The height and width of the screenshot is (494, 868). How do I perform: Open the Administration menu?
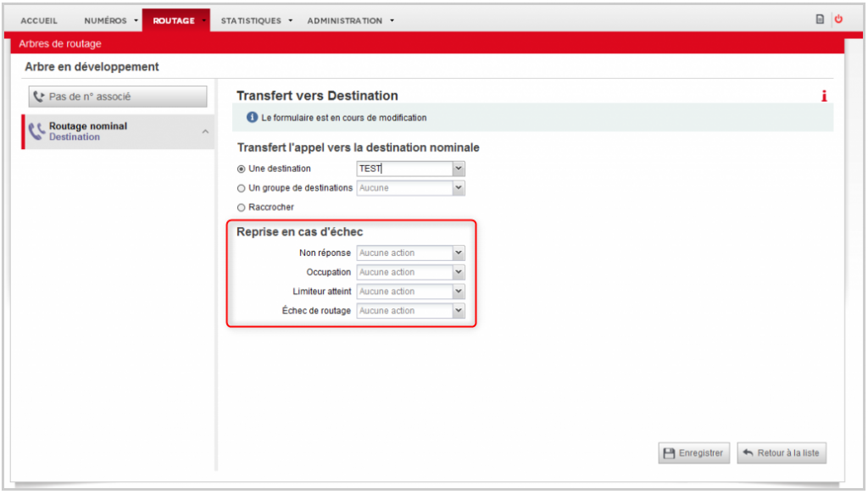click(350, 20)
